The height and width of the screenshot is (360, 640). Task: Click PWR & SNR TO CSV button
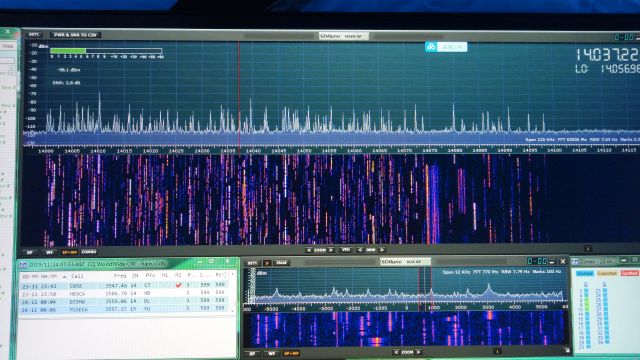[75, 35]
